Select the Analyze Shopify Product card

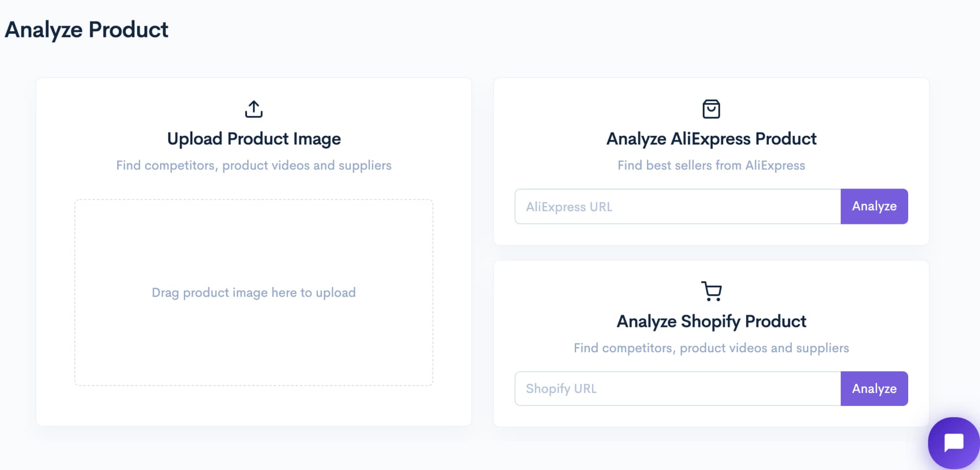(711, 343)
